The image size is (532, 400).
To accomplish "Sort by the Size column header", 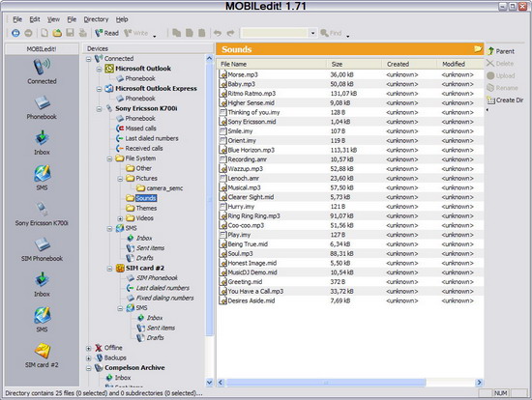I will point(354,64).
